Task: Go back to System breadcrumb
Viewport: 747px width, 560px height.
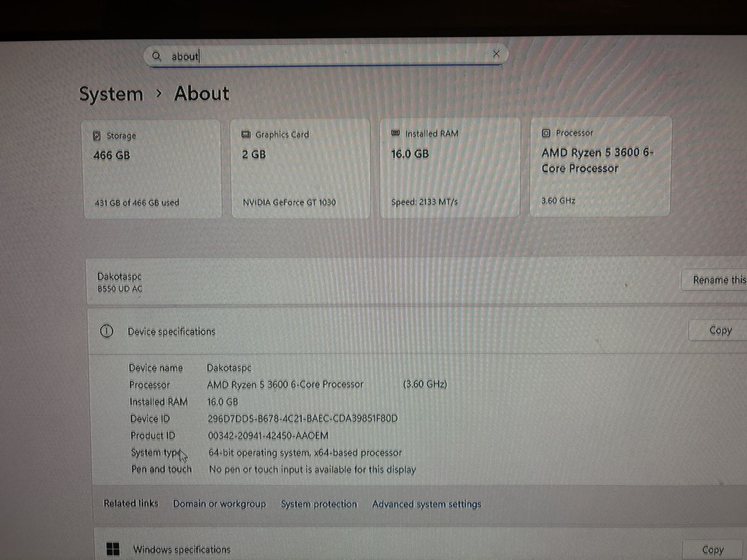Action: (x=111, y=94)
